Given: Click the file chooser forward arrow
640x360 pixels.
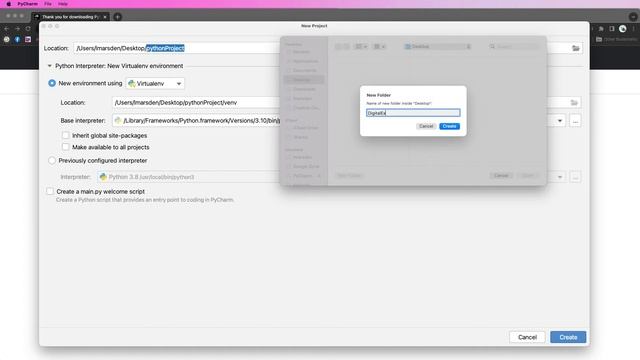Looking at the screenshot, I should (346, 47).
